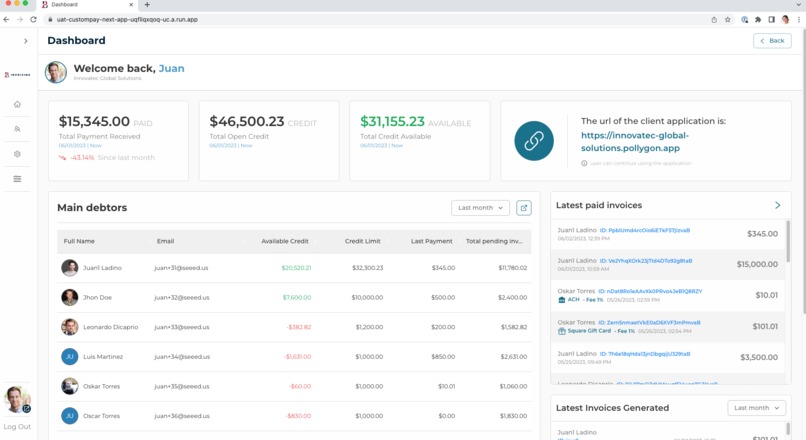Viewport: 806px width, 440px height.
Task: Reload the page with browser refresh icon
Action: [x=33, y=20]
